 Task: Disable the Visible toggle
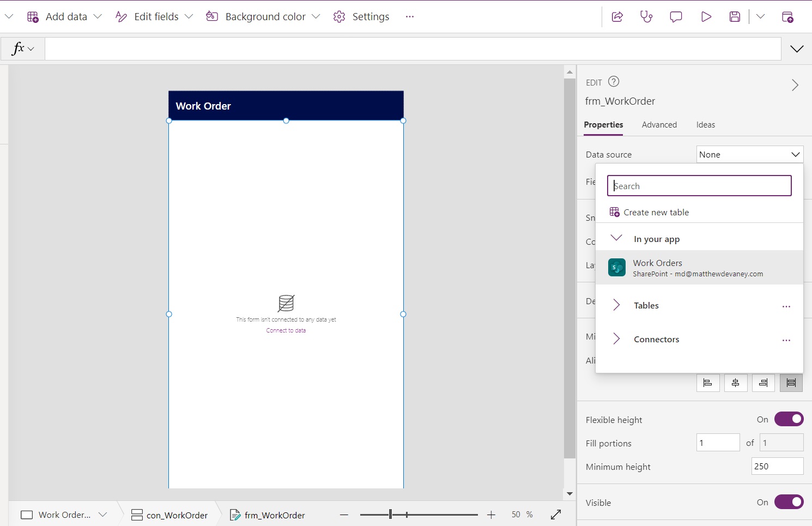click(x=789, y=501)
